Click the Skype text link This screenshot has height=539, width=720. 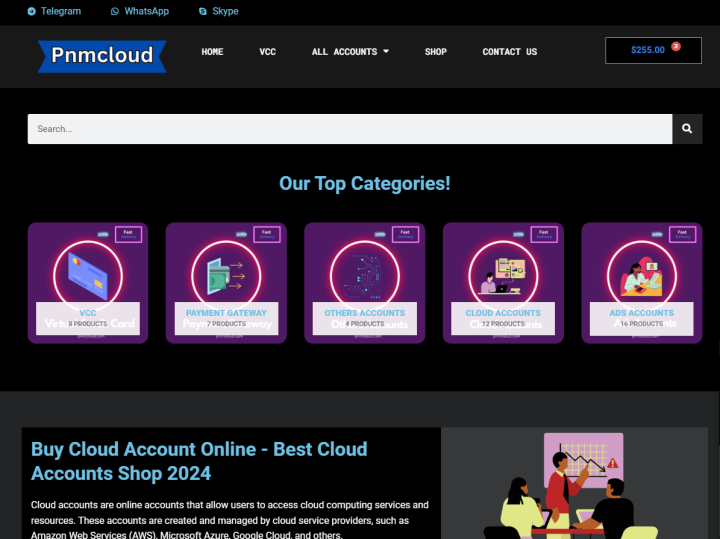click(x=225, y=12)
